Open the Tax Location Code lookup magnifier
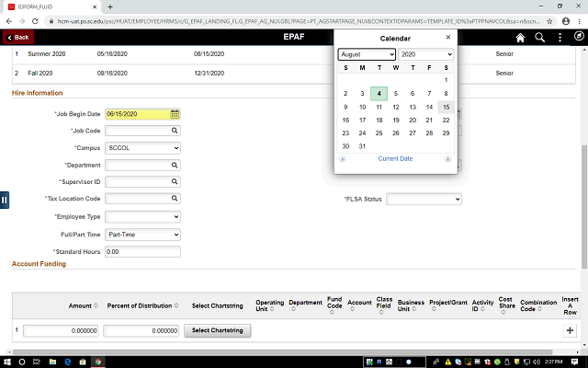This screenshot has width=588, height=368. 175,199
